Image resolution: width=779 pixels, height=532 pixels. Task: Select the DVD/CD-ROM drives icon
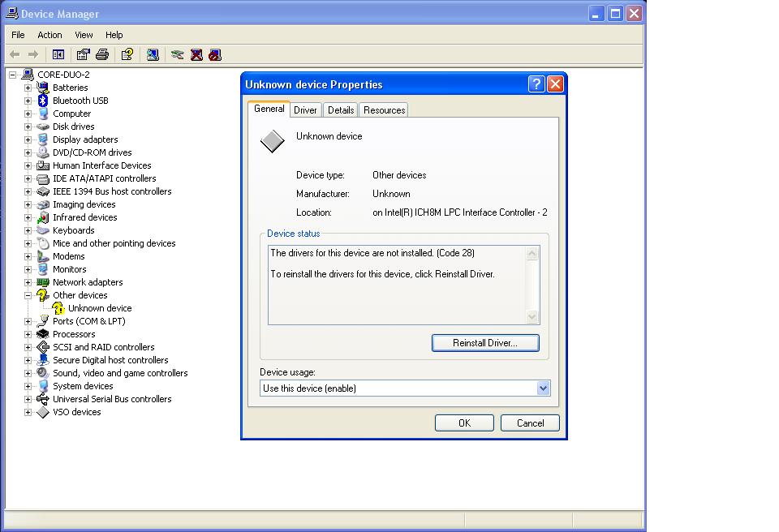43,152
